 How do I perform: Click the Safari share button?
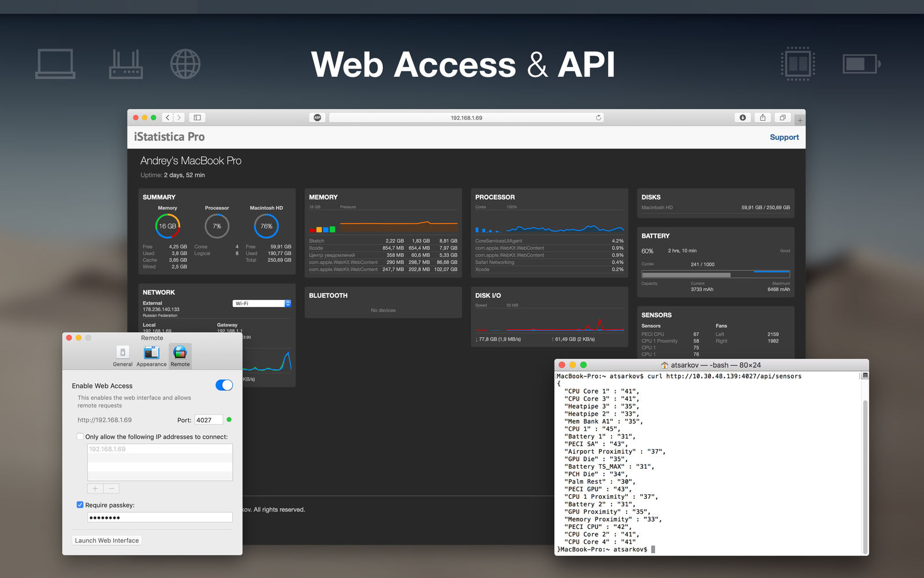tap(763, 117)
